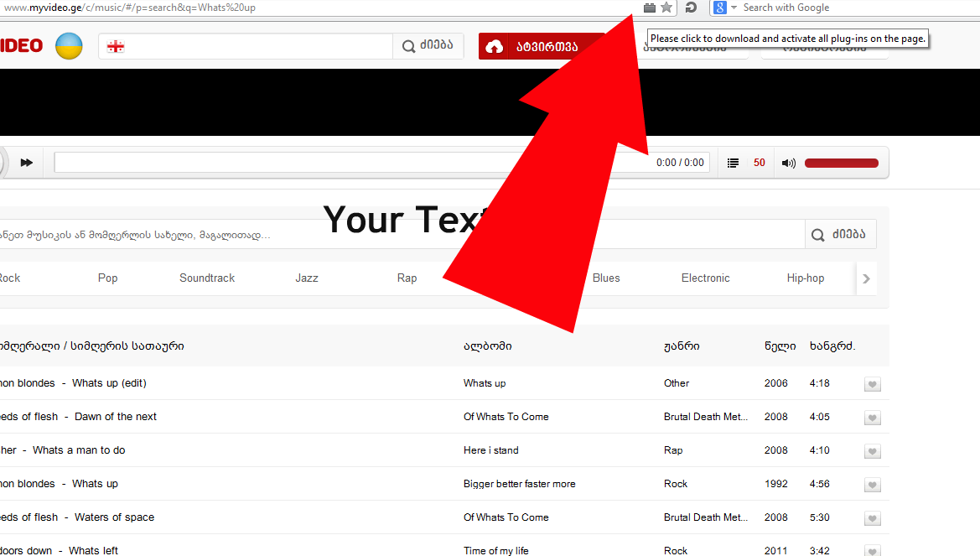
Task: Click the red 50 counter in player
Action: (760, 163)
